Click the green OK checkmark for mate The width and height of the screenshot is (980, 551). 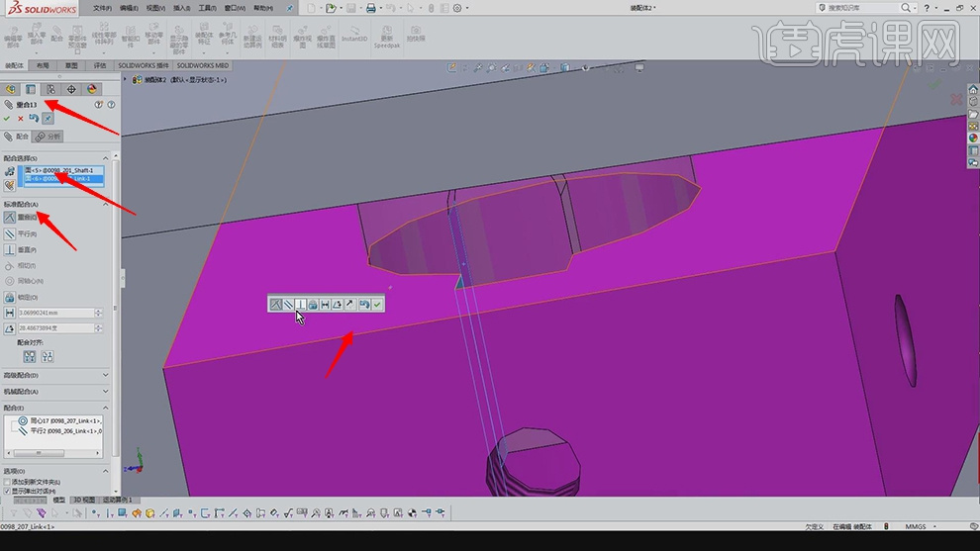pyautogui.click(x=7, y=119)
